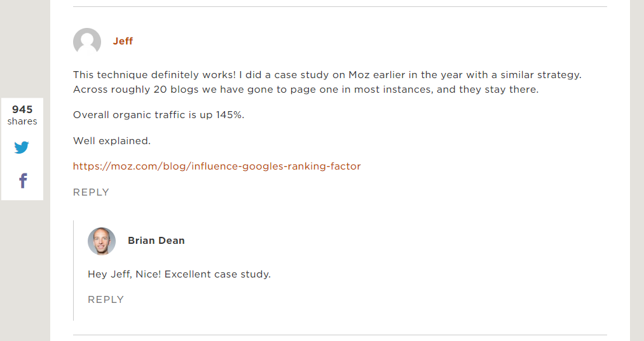
Task: Reply to Brian Dean's comment
Action: (106, 300)
